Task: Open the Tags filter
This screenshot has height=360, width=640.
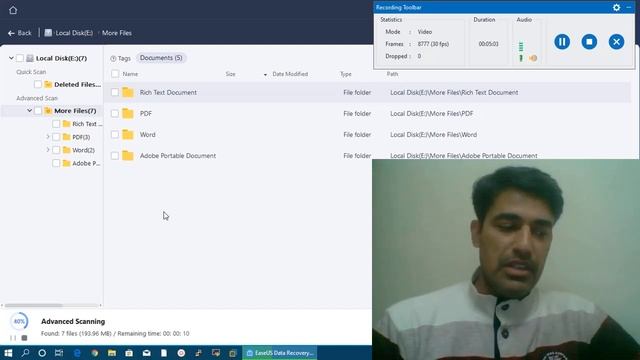Action: click(x=120, y=58)
